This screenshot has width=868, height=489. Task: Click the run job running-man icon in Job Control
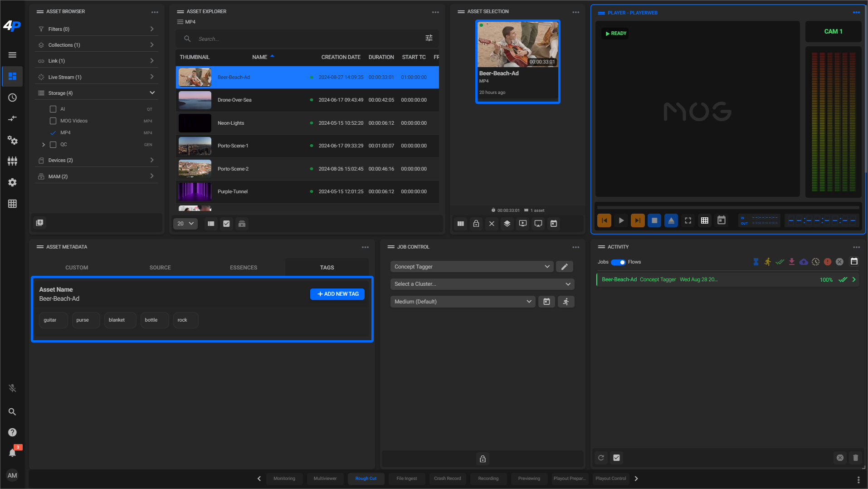tap(566, 302)
